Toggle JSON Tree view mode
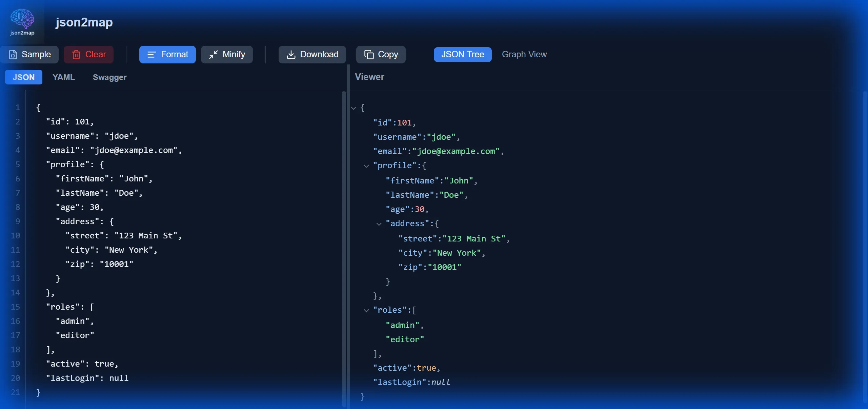This screenshot has height=409, width=868. pos(462,54)
